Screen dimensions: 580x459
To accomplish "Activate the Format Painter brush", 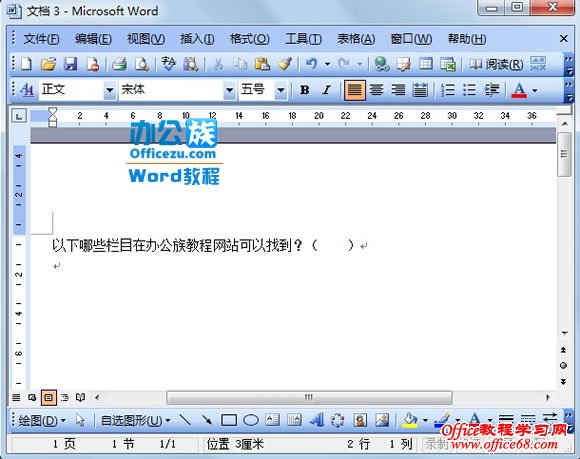I will (x=284, y=64).
